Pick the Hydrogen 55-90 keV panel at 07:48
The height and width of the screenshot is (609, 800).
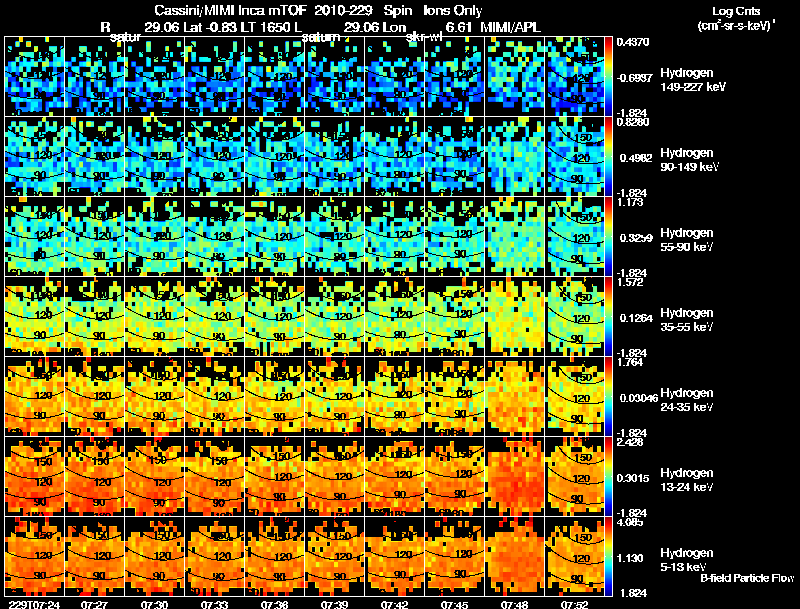point(515,237)
